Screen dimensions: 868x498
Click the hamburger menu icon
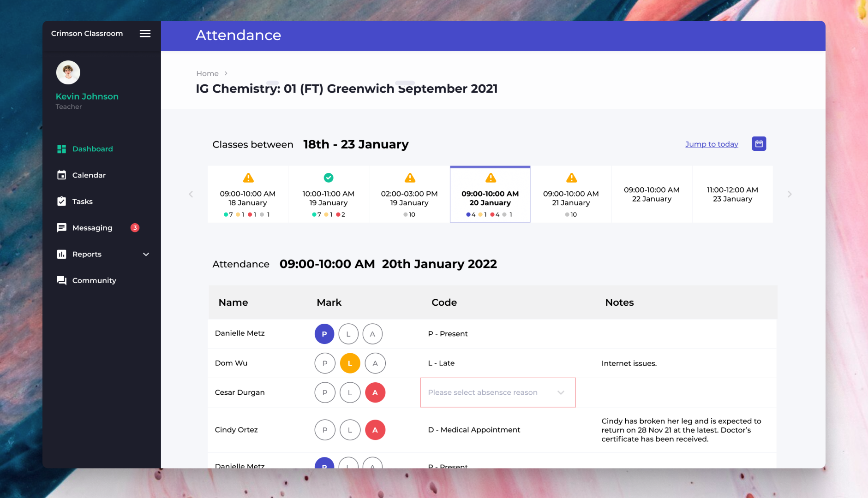click(x=145, y=34)
